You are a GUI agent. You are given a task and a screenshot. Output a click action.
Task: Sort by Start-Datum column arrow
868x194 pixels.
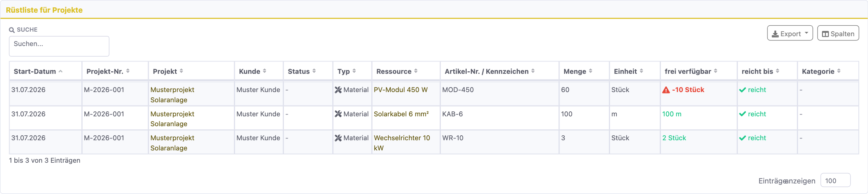pos(60,71)
